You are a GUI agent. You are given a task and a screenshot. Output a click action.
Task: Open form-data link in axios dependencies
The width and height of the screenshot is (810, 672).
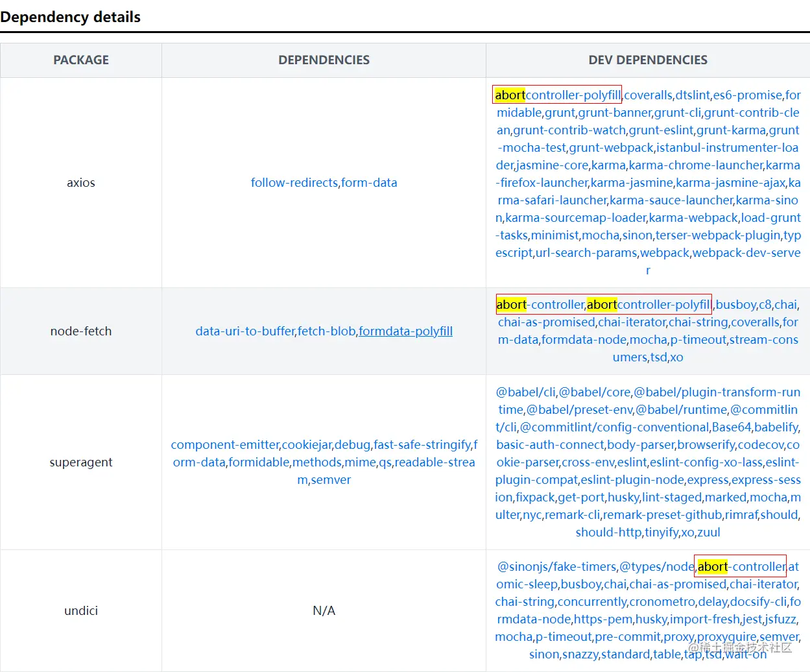[369, 182]
